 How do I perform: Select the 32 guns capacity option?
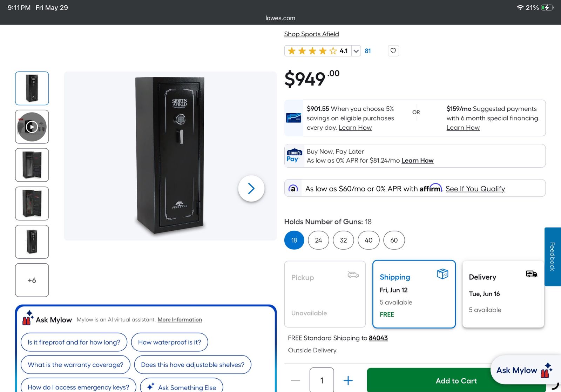coord(343,240)
